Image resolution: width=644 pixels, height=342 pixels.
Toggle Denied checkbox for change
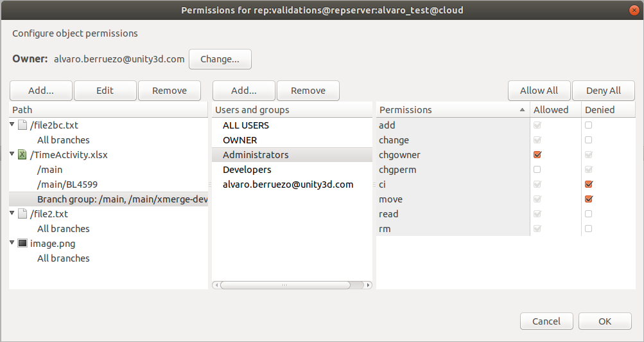coord(588,139)
